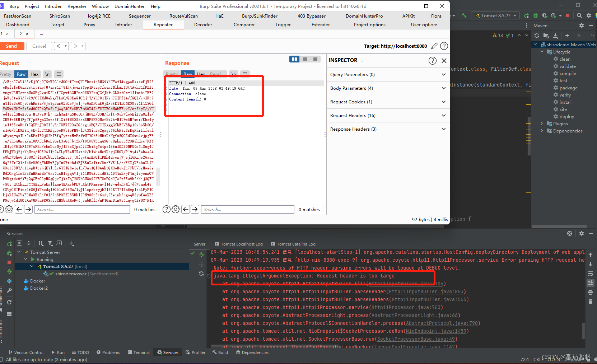Add a new Repeater tab via the ellipsis
The width and height of the screenshot is (597, 364).
(42, 34)
